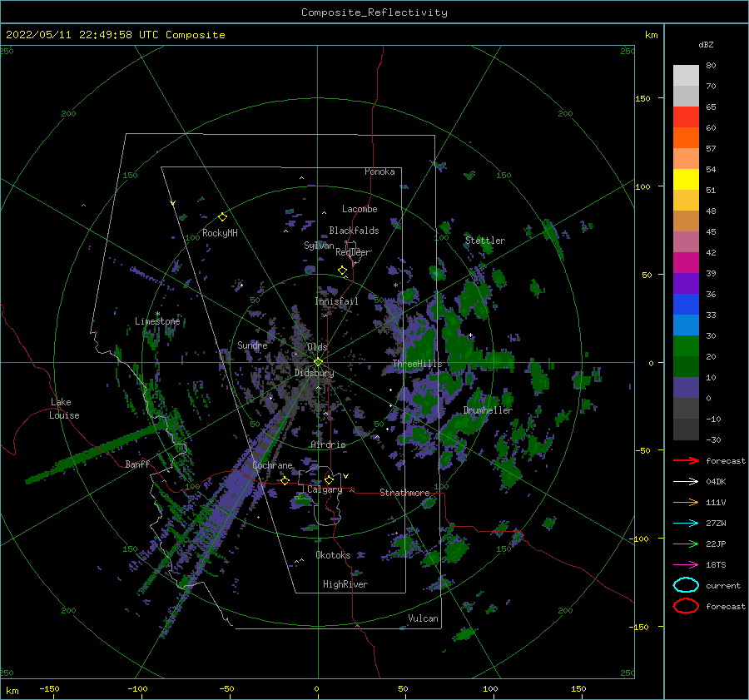The image size is (749, 700).
Task: Click the Stettler city label
Action: [x=485, y=241]
